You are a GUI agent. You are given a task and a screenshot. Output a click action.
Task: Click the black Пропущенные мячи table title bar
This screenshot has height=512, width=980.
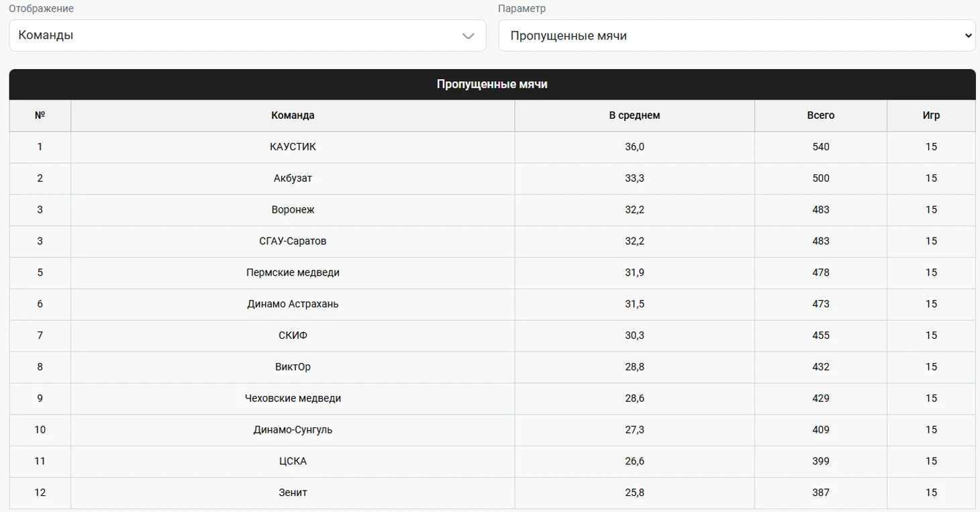point(492,85)
